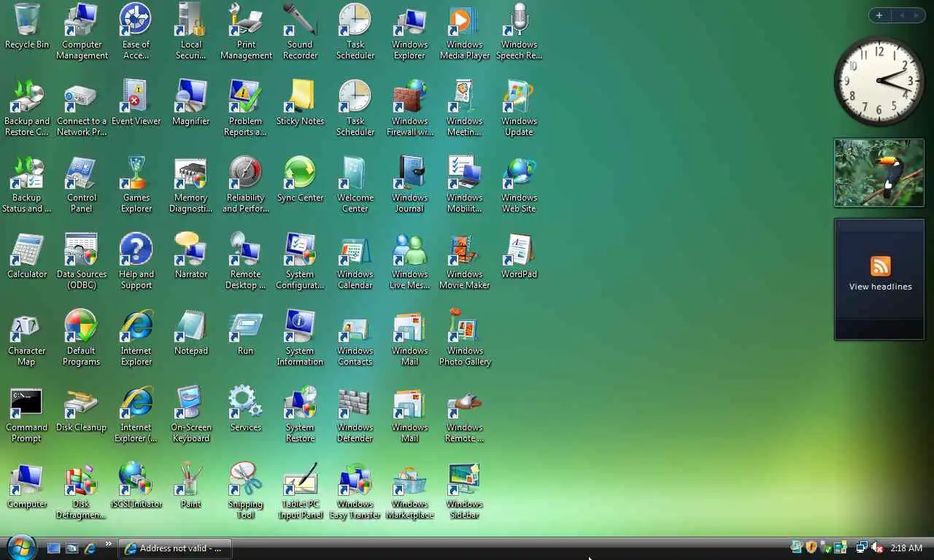Open the Recycle Bin desktop icon

tap(27, 27)
